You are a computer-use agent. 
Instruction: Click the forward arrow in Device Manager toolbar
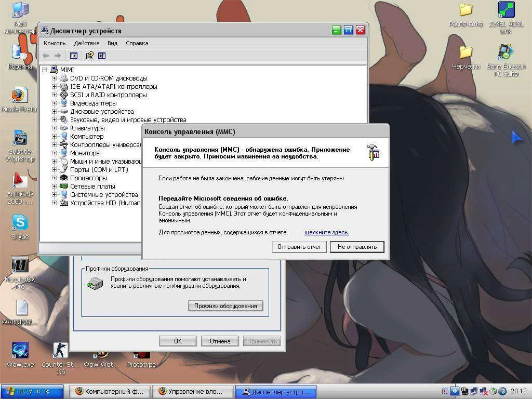[58, 56]
